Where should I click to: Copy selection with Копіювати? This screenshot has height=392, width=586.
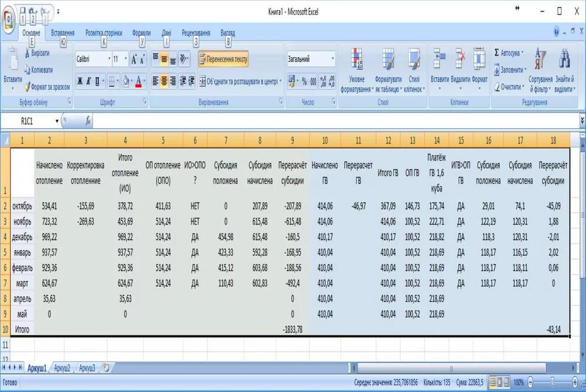pos(39,70)
